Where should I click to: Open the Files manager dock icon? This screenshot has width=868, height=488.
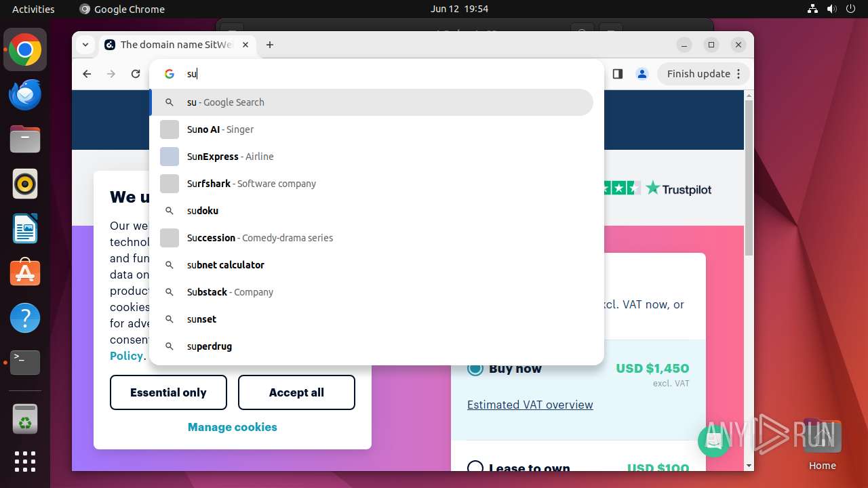[25, 139]
